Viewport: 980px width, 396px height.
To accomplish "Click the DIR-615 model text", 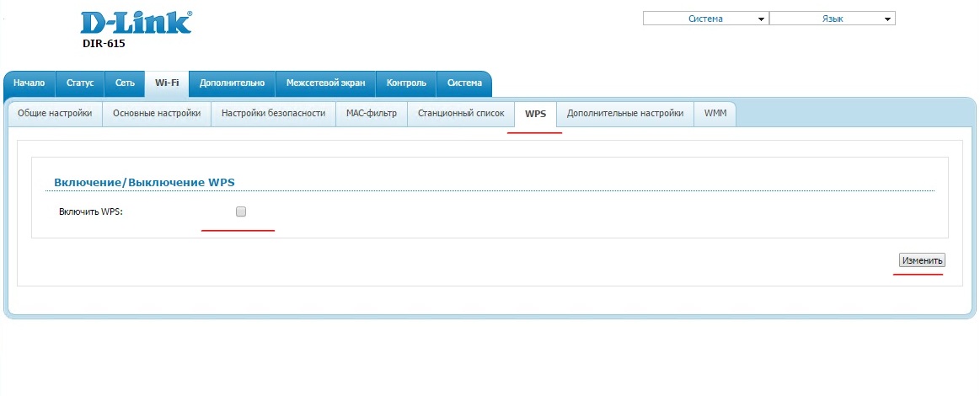I will (104, 45).
